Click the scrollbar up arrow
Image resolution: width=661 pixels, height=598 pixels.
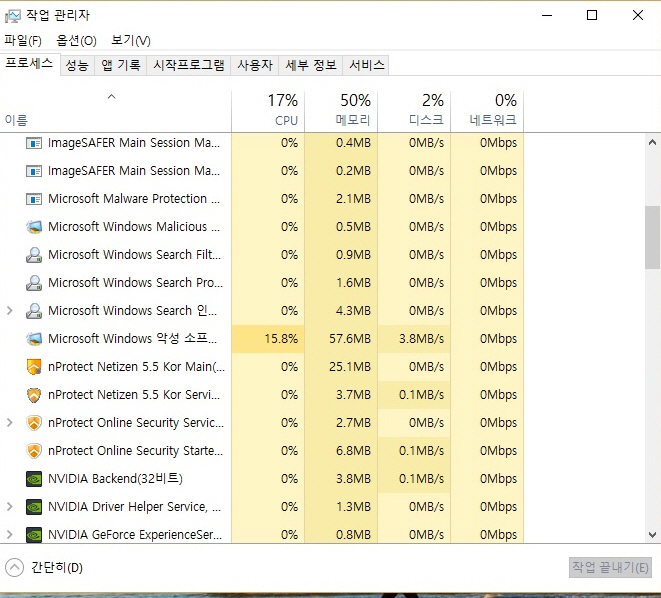tap(652, 142)
